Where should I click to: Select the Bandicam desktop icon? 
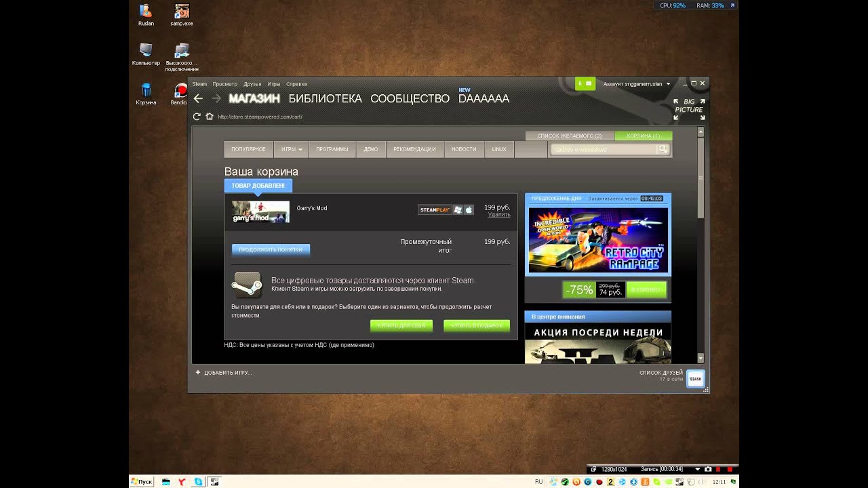coord(180,94)
